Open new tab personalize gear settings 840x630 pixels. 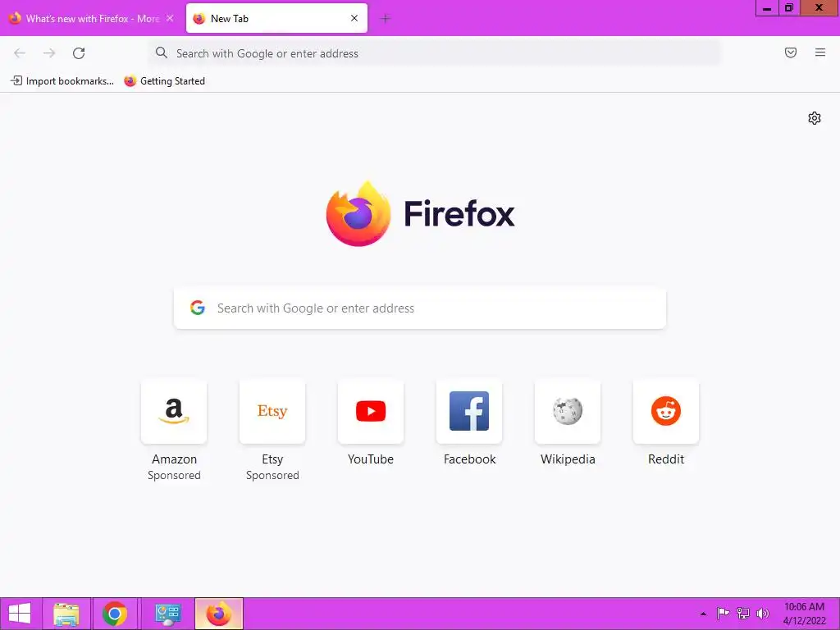pyautogui.click(x=815, y=118)
